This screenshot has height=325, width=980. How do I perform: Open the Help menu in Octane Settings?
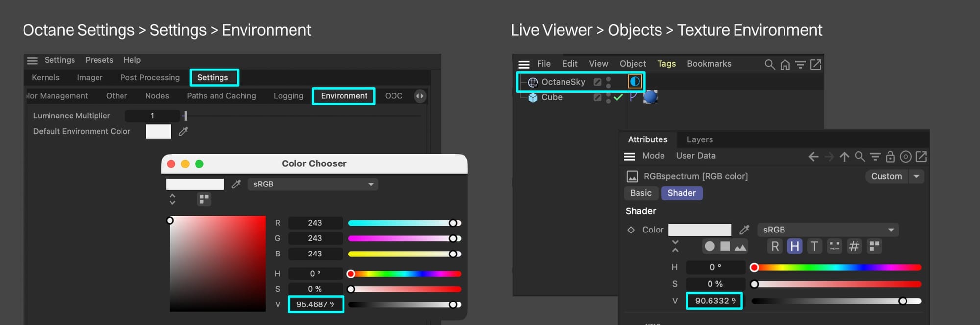pyautogui.click(x=132, y=60)
